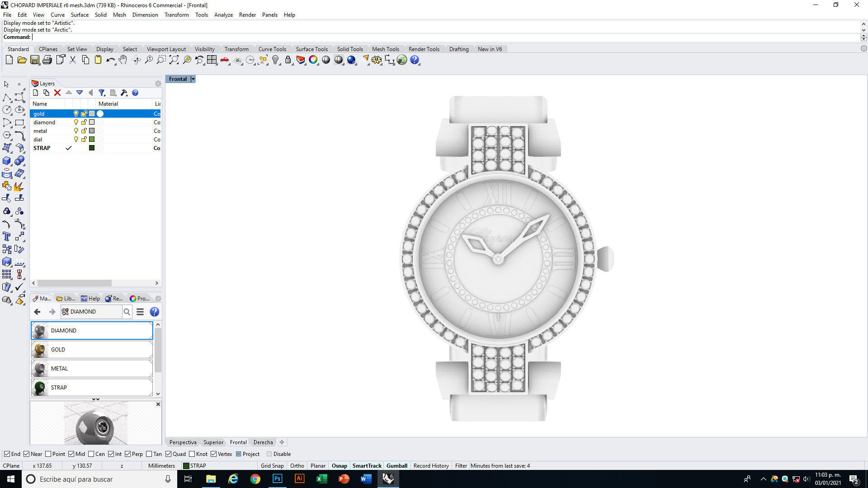This screenshot has height=488, width=868.
Task: Switch to Superior viewport tab
Action: (213, 442)
